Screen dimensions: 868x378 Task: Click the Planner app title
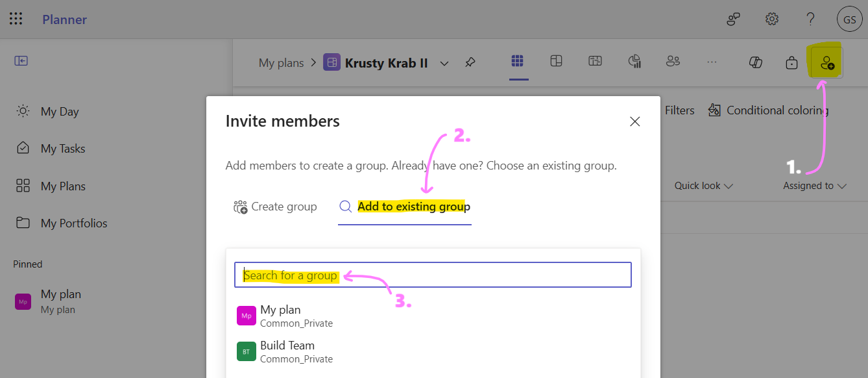[x=64, y=19]
